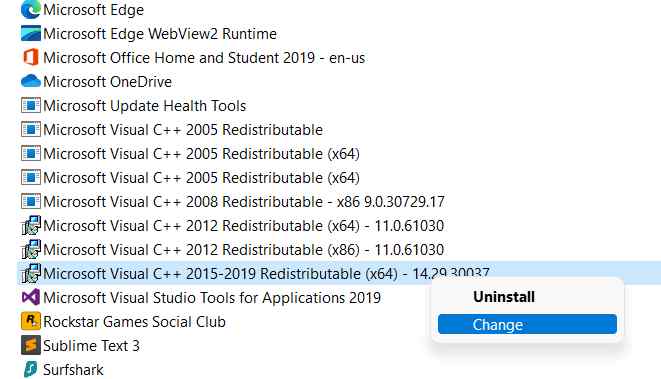
Task: Click the icon of Visual C++ 2015-2019 Redistributable
Action: 31,274
